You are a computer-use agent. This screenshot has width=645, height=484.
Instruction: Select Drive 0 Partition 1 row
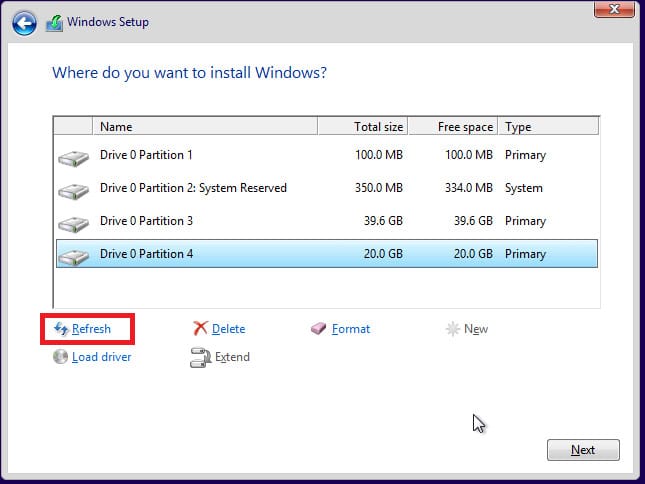tap(327, 155)
